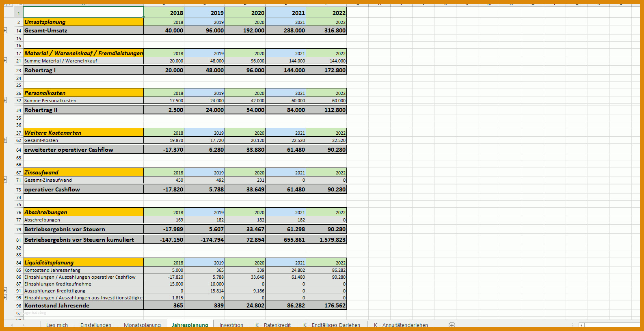Click the horizontal scrollbar's left arrow
The image size is (644, 331).
tap(581, 325)
